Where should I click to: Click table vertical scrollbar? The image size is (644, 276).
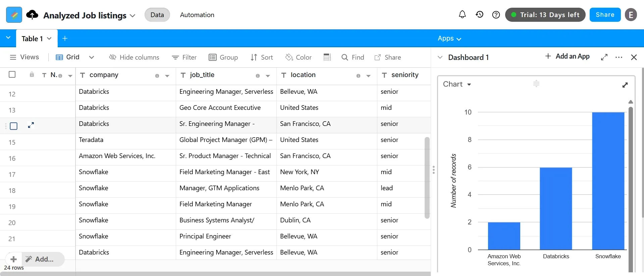coord(427,178)
